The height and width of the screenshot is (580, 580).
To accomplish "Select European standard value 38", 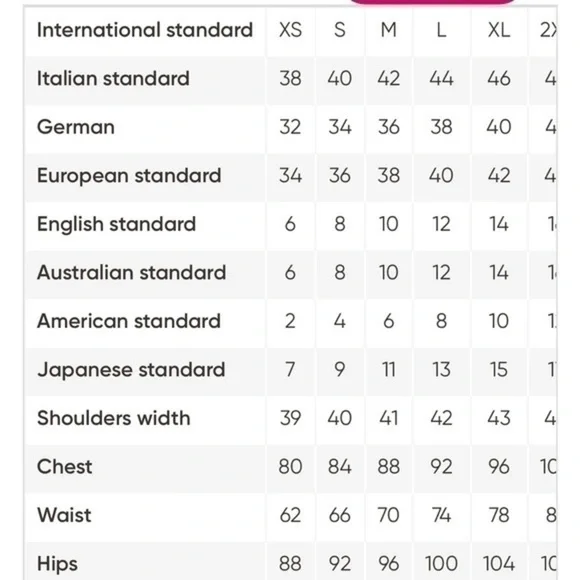I will (388, 175).
